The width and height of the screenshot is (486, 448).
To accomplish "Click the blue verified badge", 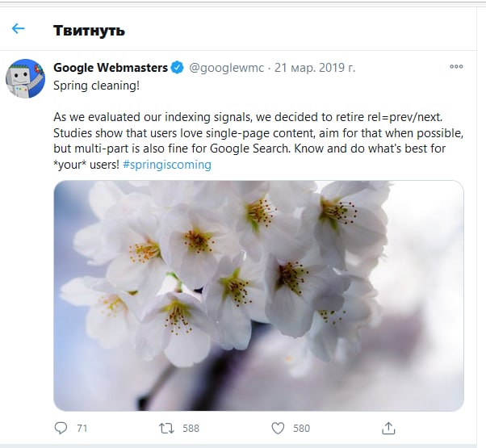I will tap(178, 67).
